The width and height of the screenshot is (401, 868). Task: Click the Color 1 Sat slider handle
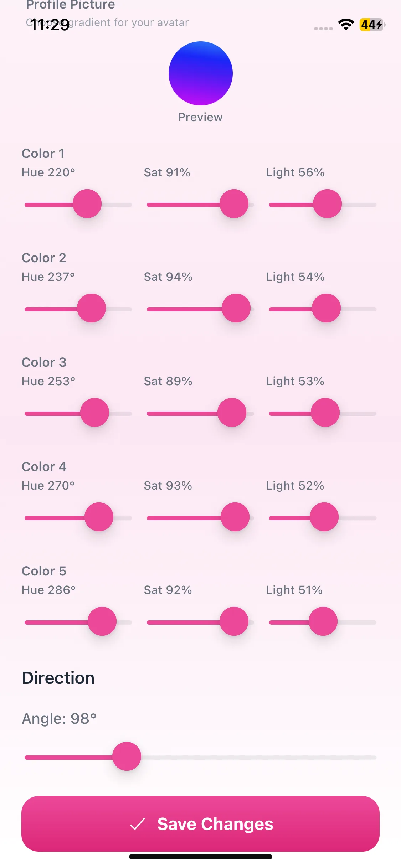point(234,204)
